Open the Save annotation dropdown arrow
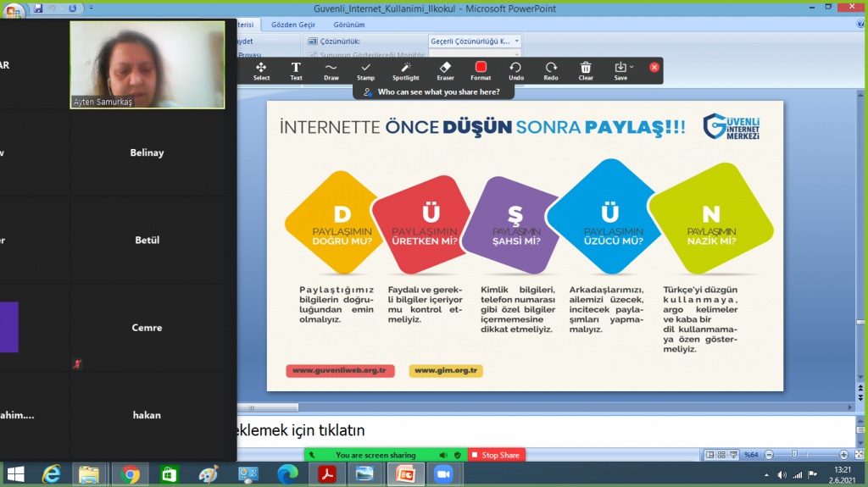This screenshot has width=868, height=487. click(x=632, y=67)
